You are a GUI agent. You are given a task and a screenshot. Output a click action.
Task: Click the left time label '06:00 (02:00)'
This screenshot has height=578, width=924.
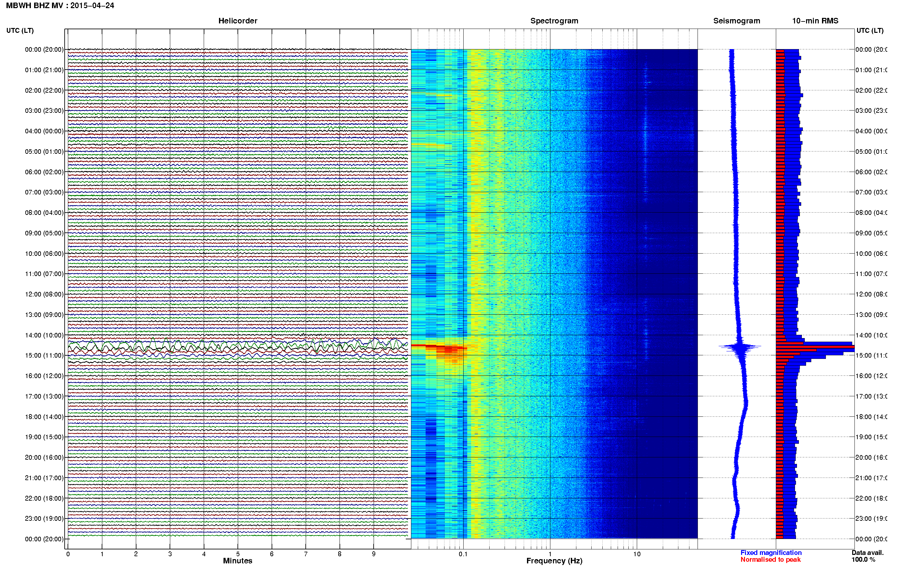coord(44,172)
